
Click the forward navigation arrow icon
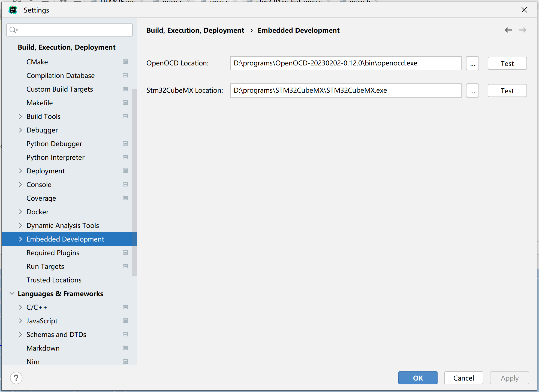pyautogui.click(x=523, y=30)
